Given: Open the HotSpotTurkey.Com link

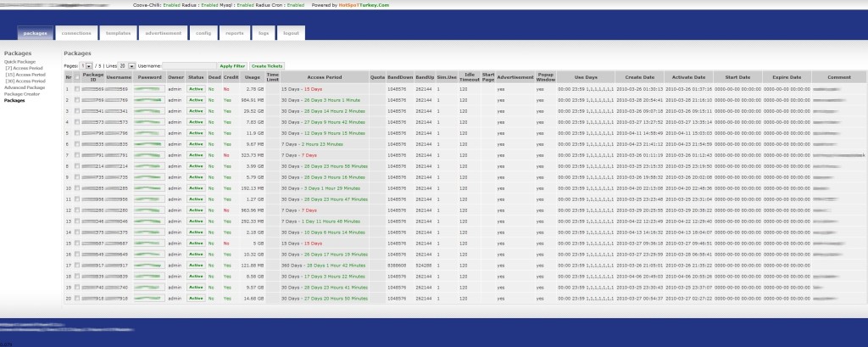Looking at the screenshot, I should point(364,5).
